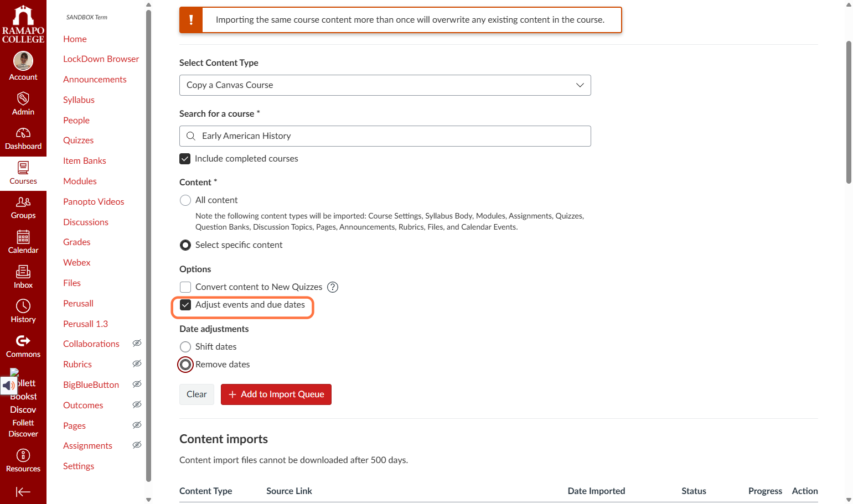Select the All content radio button
Screen dimensions: 853x504
pos(185,200)
